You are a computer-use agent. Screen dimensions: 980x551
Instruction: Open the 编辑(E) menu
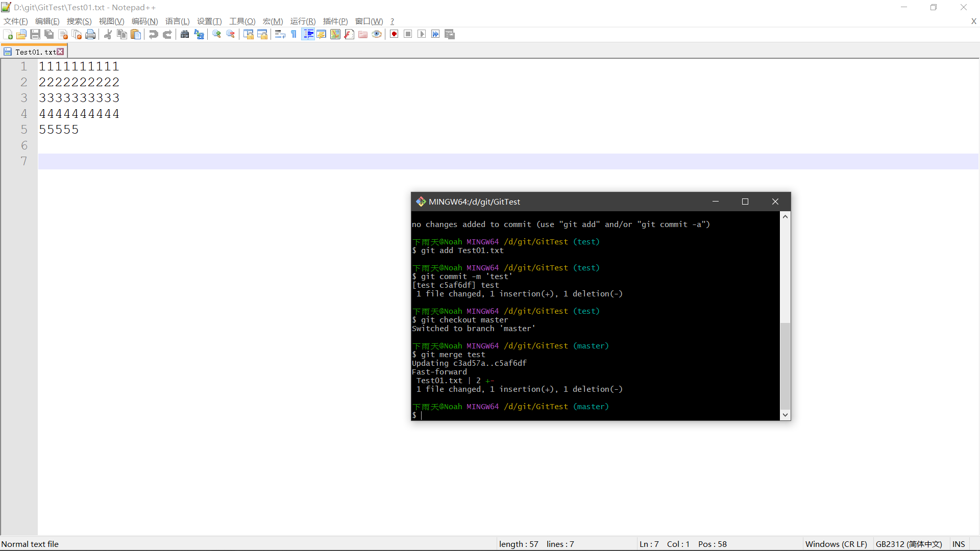(x=47, y=21)
